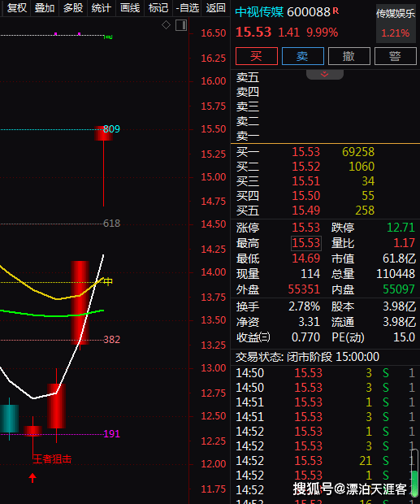This screenshot has height=504, width=420.
Task: Select the 买二 price 15.52
Action: tap(305, 167)
